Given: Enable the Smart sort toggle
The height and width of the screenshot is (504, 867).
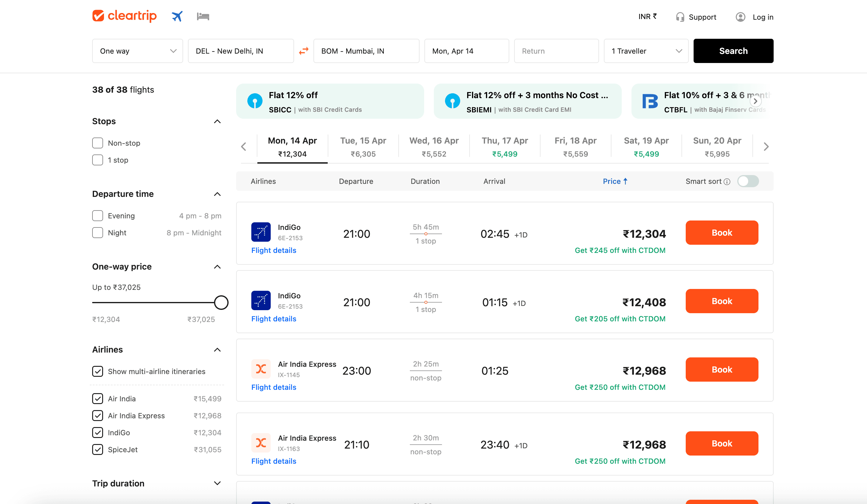Looking at the screenshot, I should (x=748, y=181).
